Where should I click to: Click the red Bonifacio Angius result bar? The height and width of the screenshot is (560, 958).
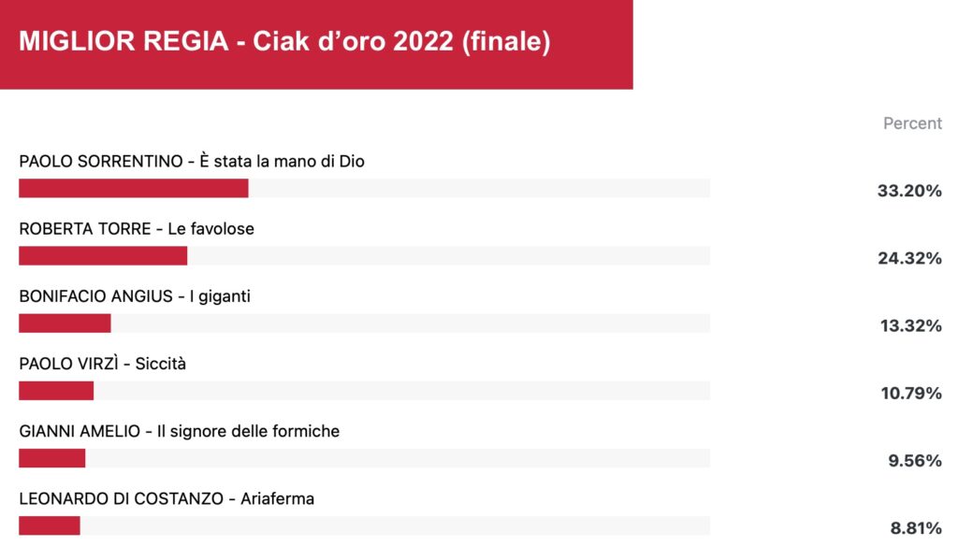(x=65, y=323)
